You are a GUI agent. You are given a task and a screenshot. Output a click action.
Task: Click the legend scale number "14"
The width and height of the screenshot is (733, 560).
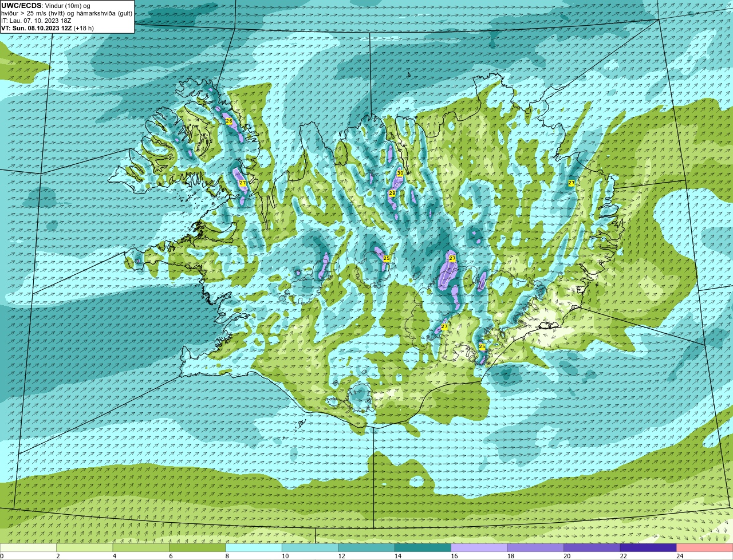[x=398, y=556]
